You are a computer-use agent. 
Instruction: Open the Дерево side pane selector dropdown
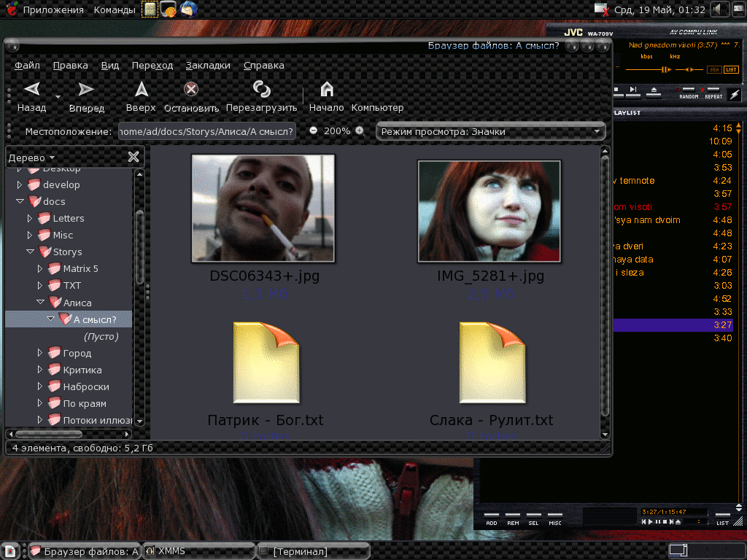(32, 157)
